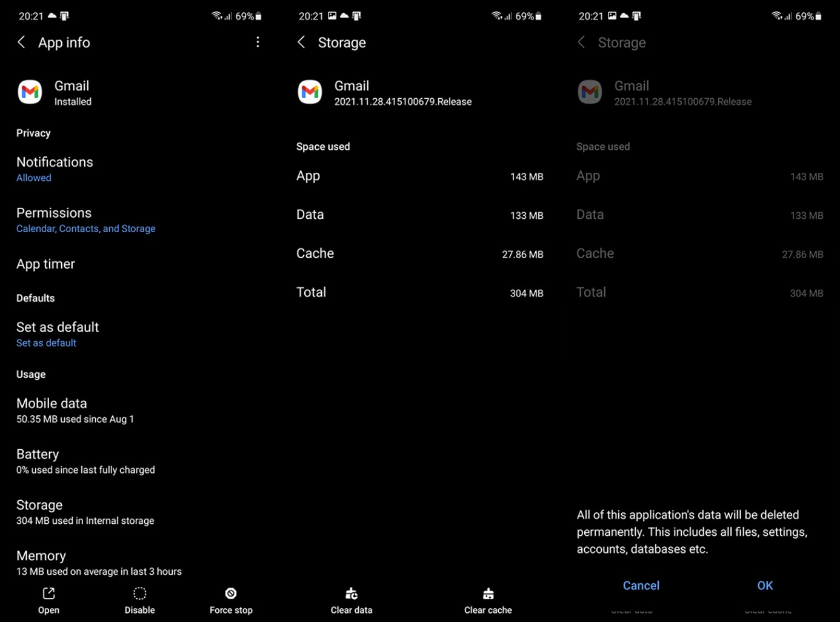Confirm data deletion with OK
This screenshot has width=840, height=622.
[x=765, y=585]
